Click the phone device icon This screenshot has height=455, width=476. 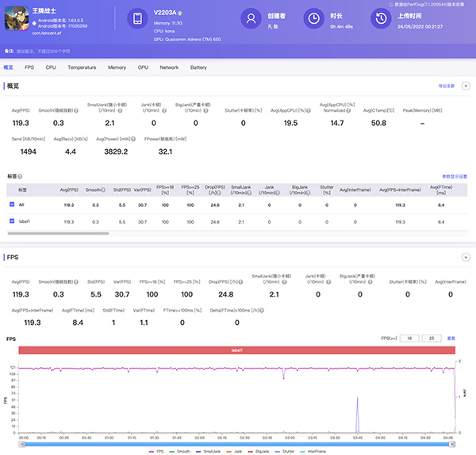137,18
